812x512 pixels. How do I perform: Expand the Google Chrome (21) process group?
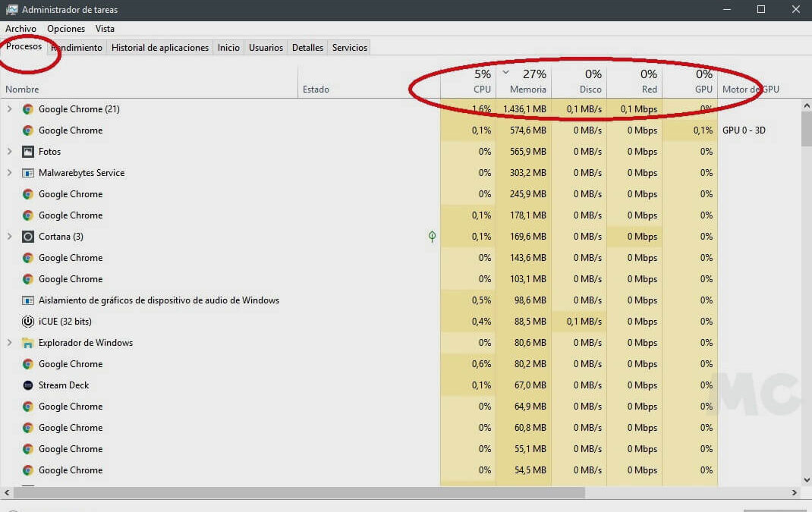10,109
